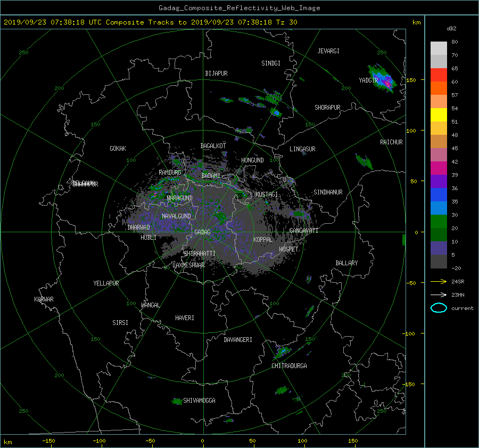The image size is (479, 448).
Task: Select the magenta 39-42 dBZ color band
Action: [x=439, y=168]
